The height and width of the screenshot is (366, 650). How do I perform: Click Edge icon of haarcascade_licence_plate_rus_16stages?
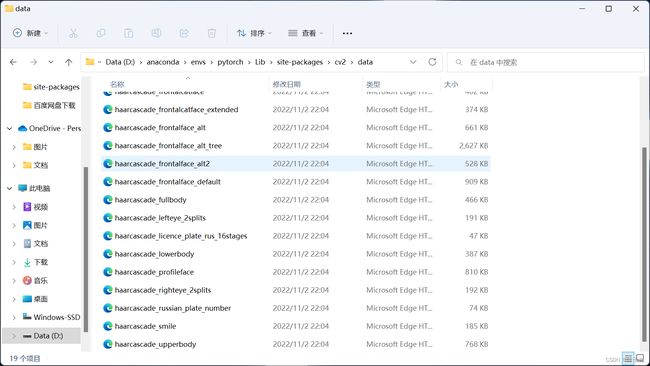click(x=108, y=236)
